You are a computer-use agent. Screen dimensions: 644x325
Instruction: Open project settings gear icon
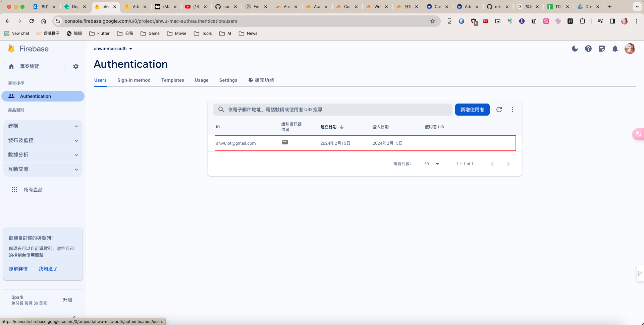(x=76, y=67)
